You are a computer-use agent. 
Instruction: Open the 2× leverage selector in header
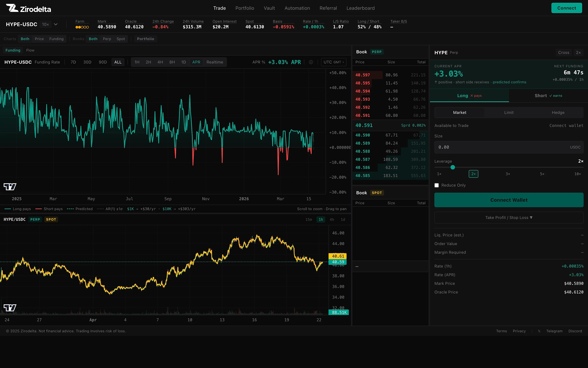[578, 53]
